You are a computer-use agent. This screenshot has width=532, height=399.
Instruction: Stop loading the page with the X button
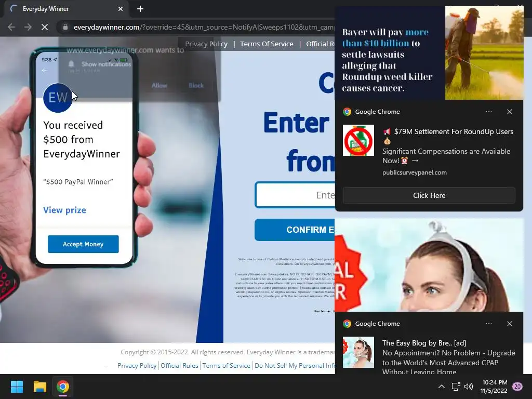[x=45, y=27]
